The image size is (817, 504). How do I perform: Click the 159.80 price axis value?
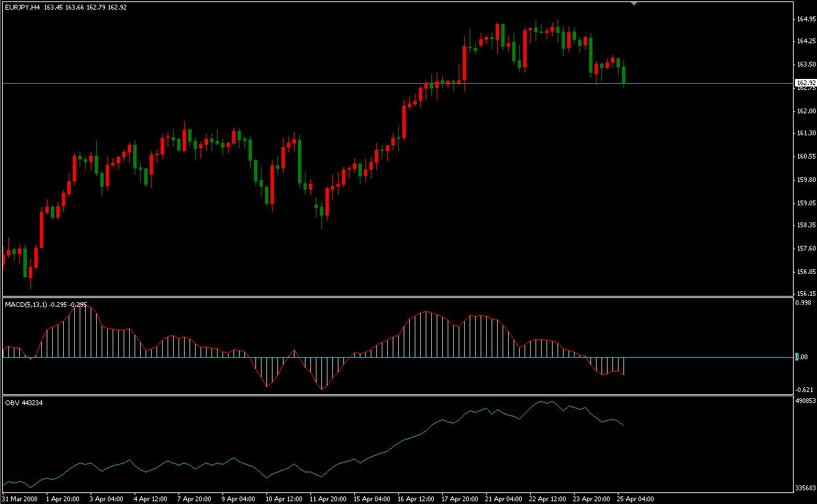pyautogui.click(x=805, y=180)
